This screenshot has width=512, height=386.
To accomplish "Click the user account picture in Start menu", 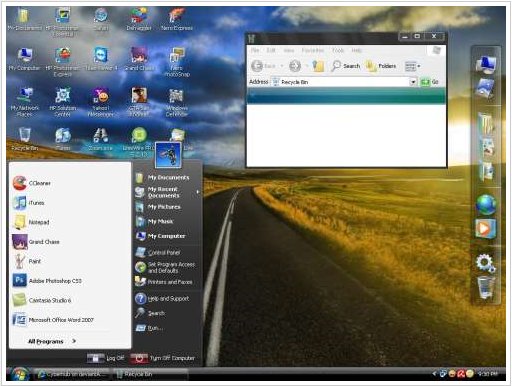I will (x=168, y=155).
